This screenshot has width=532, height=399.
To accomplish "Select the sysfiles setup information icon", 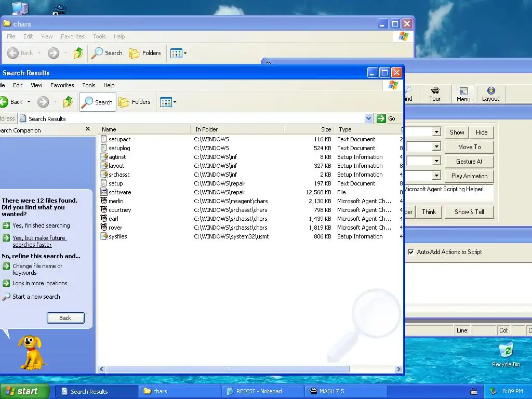I will pyautogui.click(x=104, y=236).
